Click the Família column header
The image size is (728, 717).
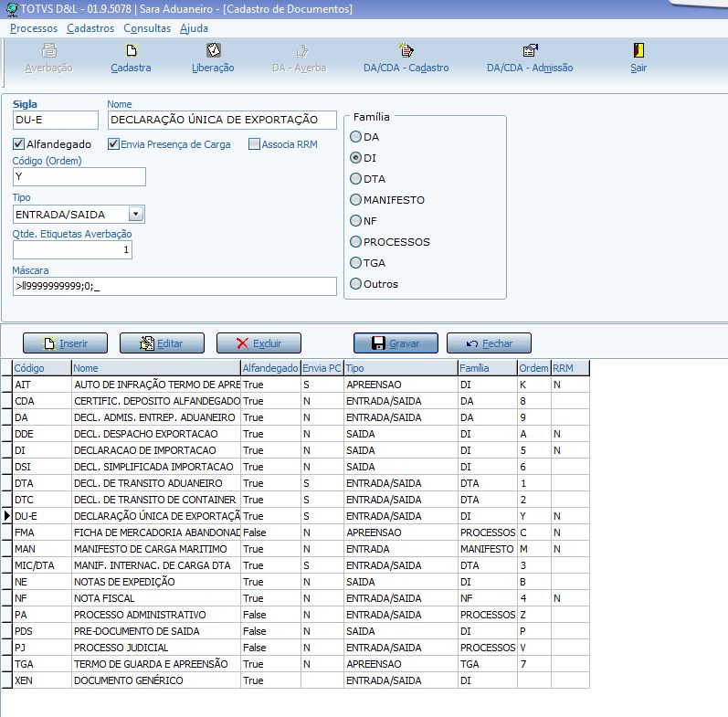click(x=488, y=368)
